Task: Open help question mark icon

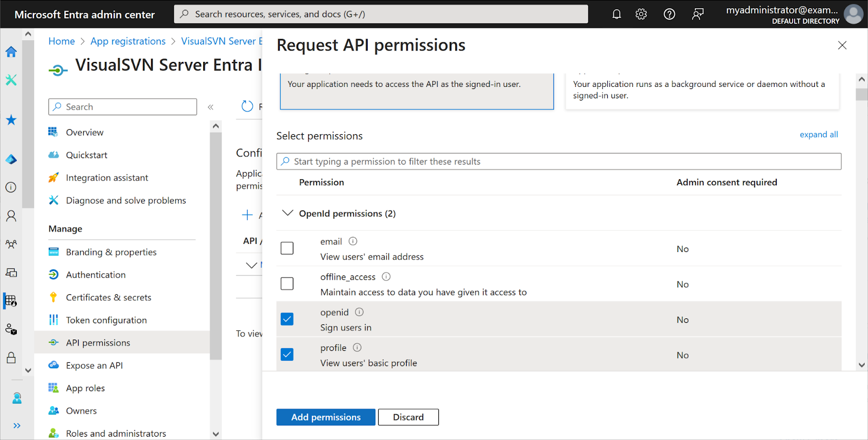Action: pyautogui.click(x=669, y=14)
